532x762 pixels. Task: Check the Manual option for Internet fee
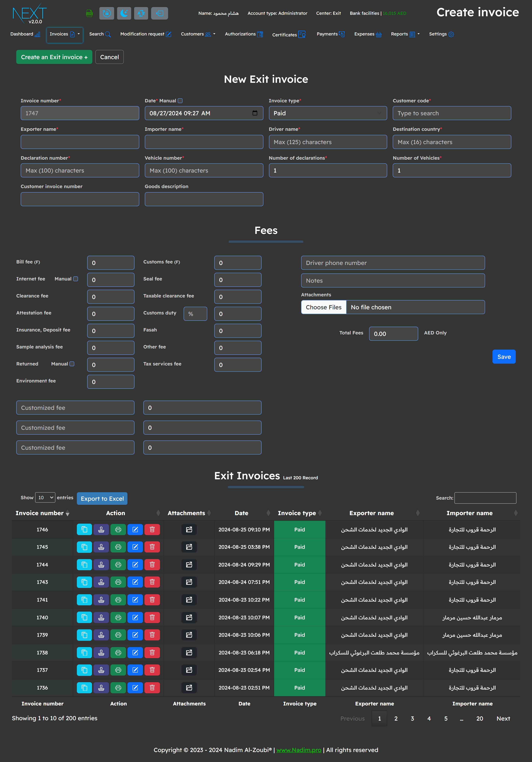(x=76, y=279)
